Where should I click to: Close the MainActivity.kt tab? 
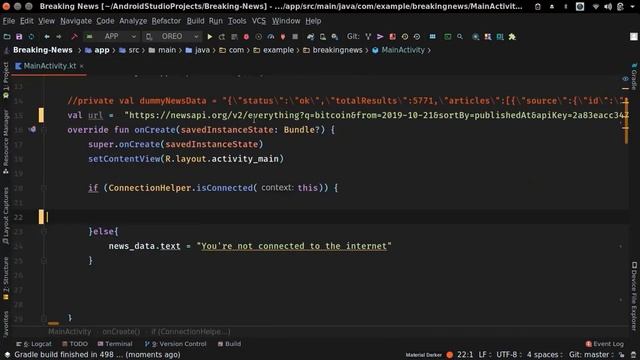click(x=82, y=66)
